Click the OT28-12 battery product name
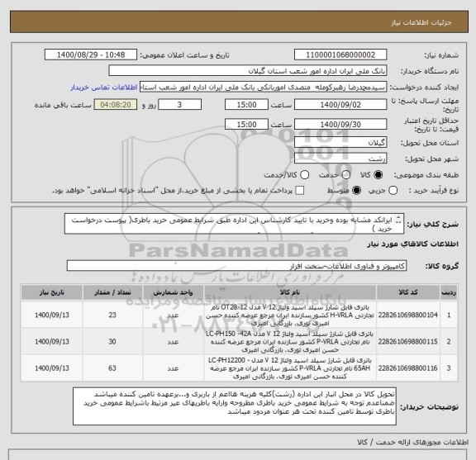 (x=290, y=315)
